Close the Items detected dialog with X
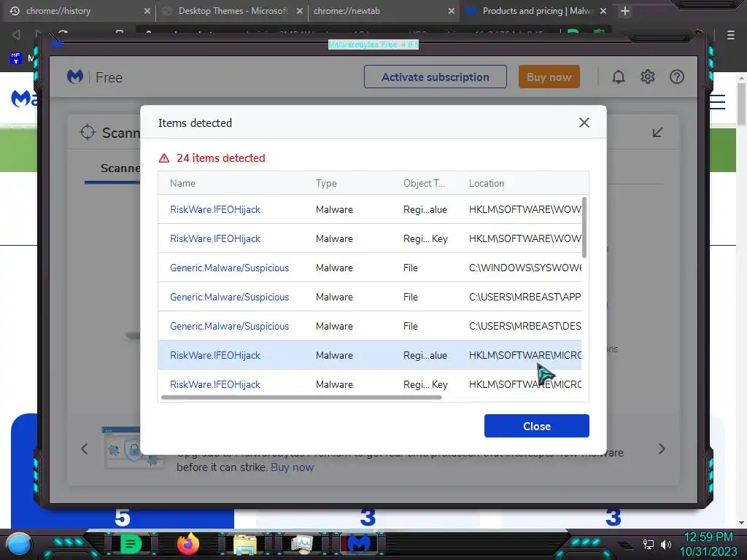Image resolution: width=747 pixels, height=560 pixels. pos(584,122)
